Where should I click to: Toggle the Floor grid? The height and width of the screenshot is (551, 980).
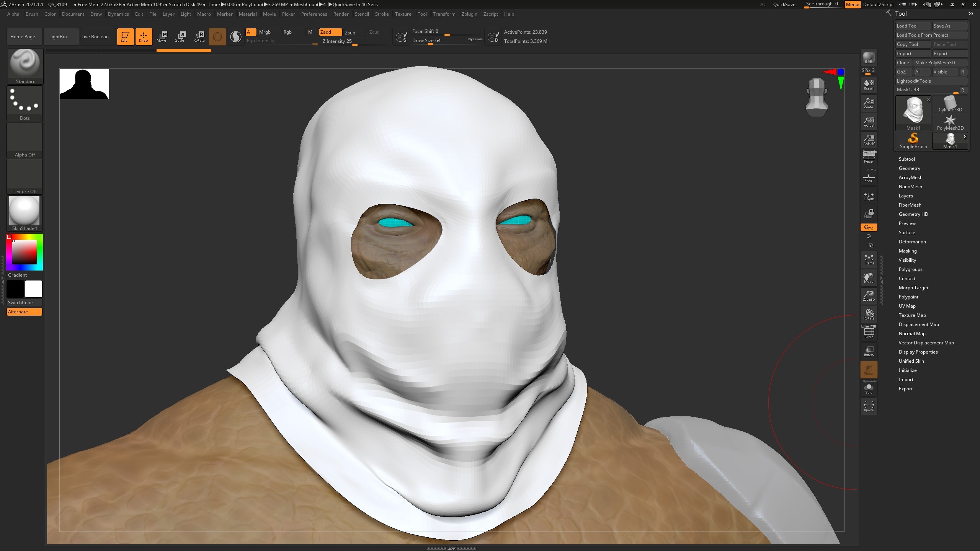[869, 177]
